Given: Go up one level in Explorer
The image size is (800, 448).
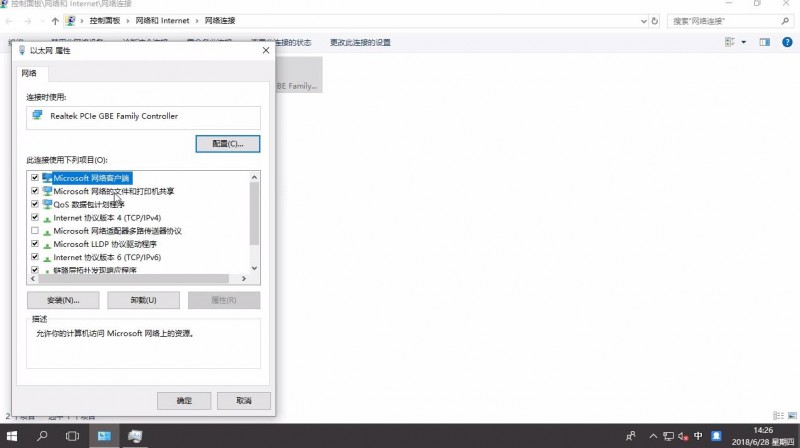Looking at the screenshot, I should tap(55, 21).
